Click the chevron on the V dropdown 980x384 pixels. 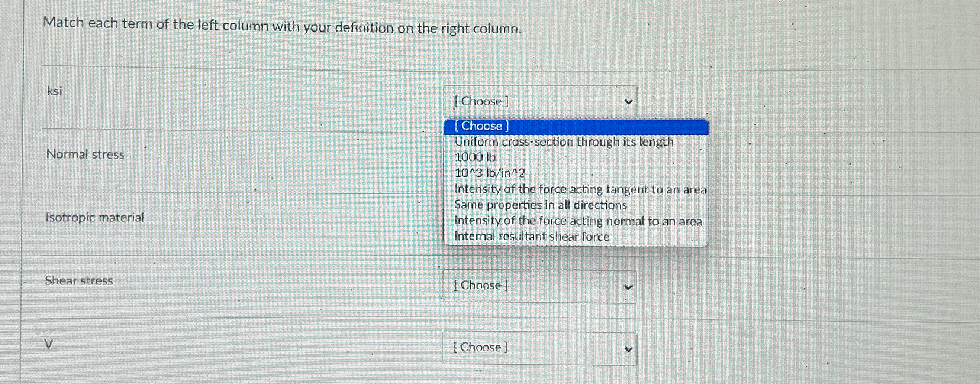(x=628, y=348)
